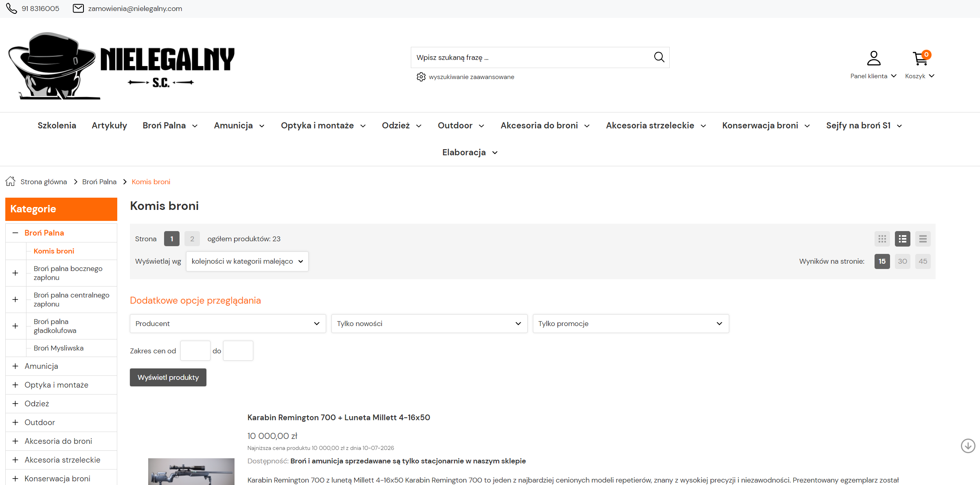Screen dimensions: 980x485
Task: Open the Optyka i montaże top menu
Action: tap(323, 126)
